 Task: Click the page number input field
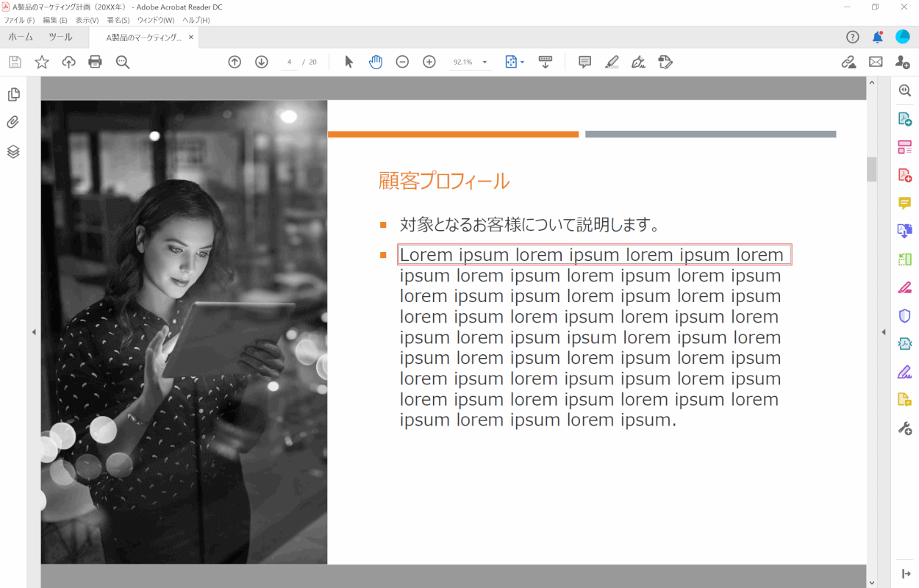(290, 62)
